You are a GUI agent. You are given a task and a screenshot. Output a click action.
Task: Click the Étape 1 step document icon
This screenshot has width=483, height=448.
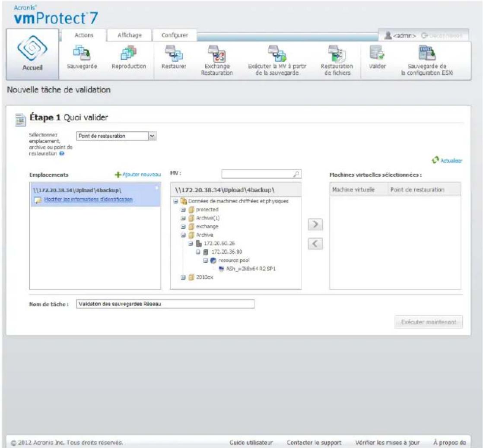[x=20, y=120]
